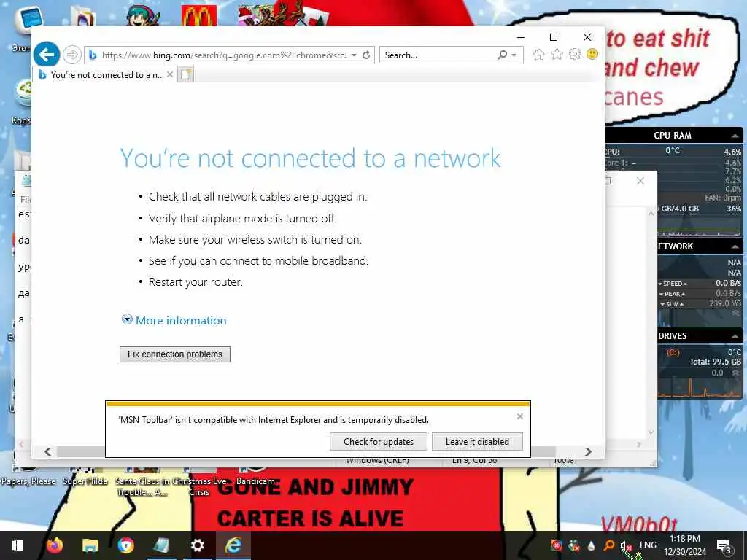Viewport: 747px width, 560px height.
Task: Open McDonald's logo desktop icon
Action: (x=199, y=15)
